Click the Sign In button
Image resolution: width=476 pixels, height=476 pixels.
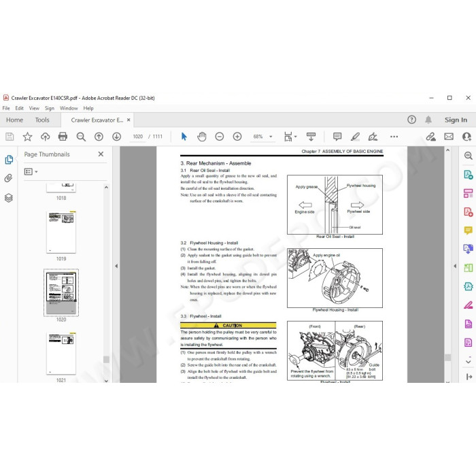click(456, 120)
